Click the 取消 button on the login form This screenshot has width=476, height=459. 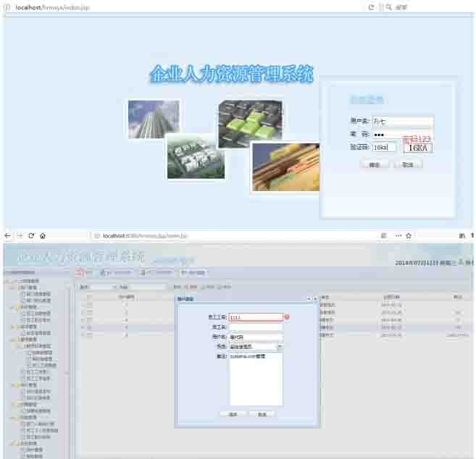tap(407, 164)
